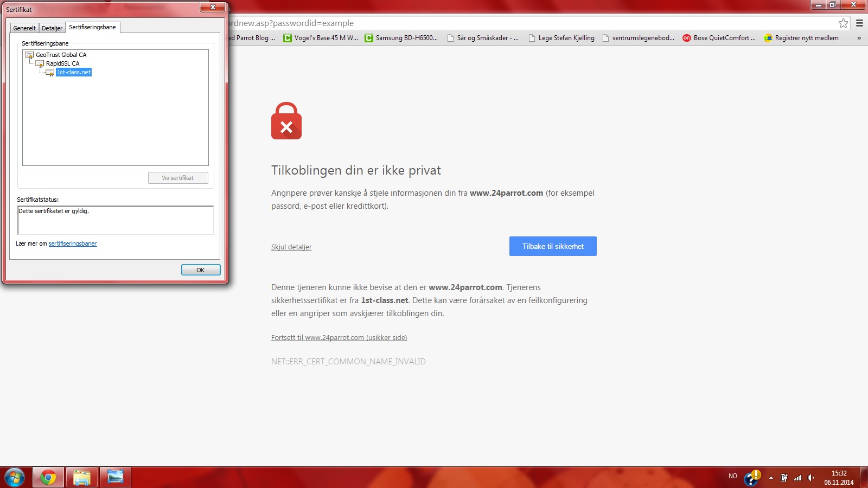Click the Chrome icon in the taskbar
Image resolution: width=868 pixels, height=488 pixels.
(48, 478)
